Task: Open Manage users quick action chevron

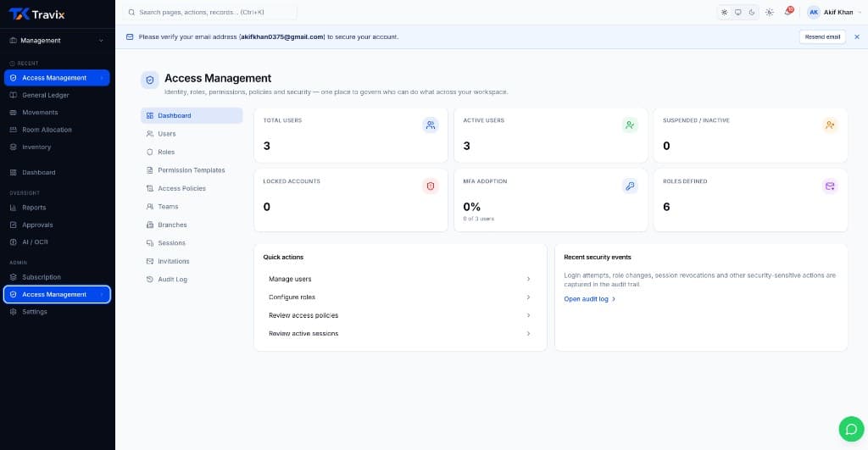Action: pos(528,279)
